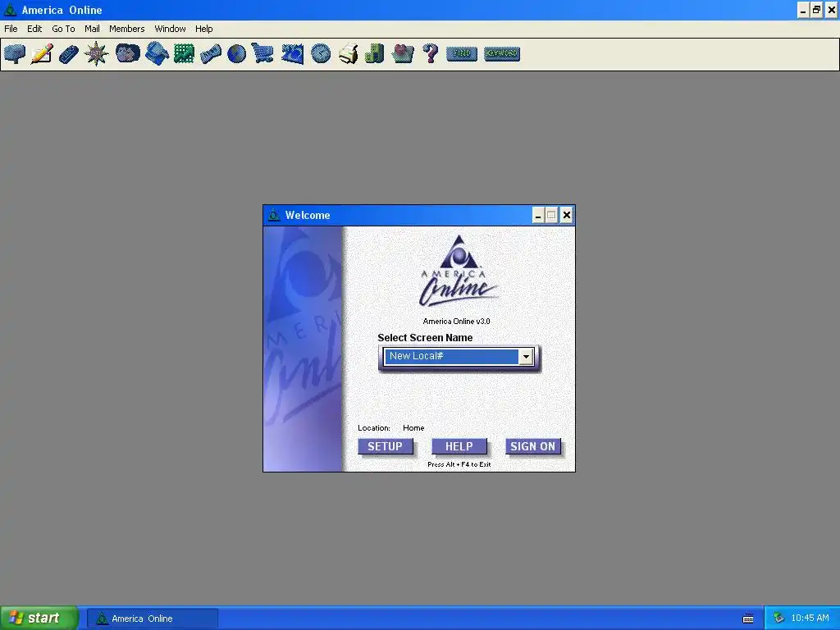This screenshot has height=630, width=840.
Task: Open the heart Favorite Places icon
Action: [402, 53]
